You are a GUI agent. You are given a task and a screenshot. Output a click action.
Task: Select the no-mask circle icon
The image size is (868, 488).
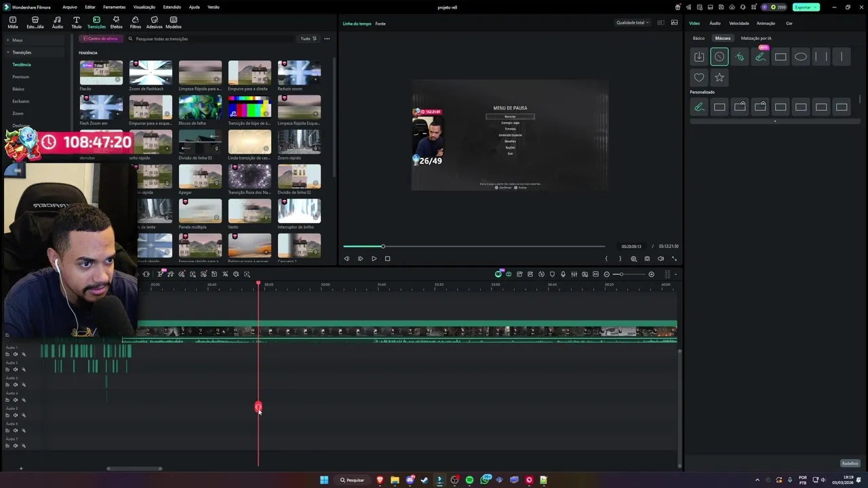[x=719, y=57]
